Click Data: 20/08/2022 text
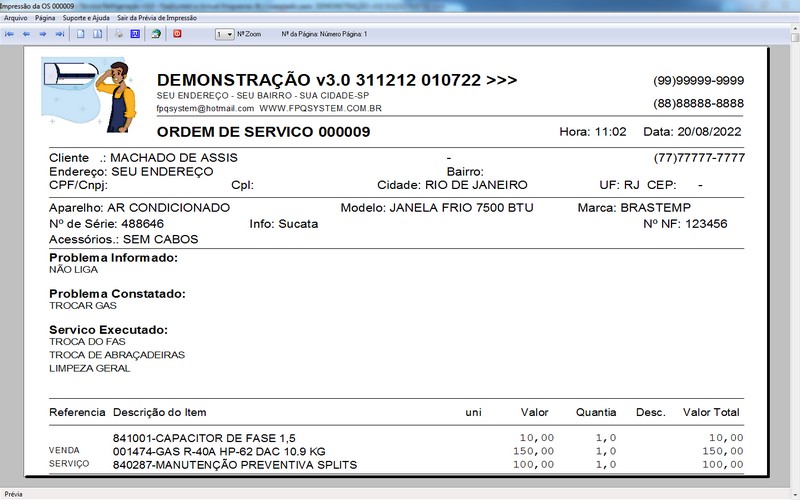Screen dimensions: 800x500 (x=692, y=132)
